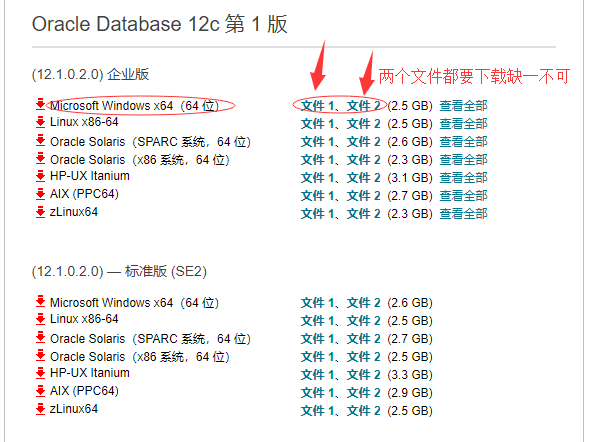Download 文件 1 for SE2 zLinux64

[x=317, y=411]
